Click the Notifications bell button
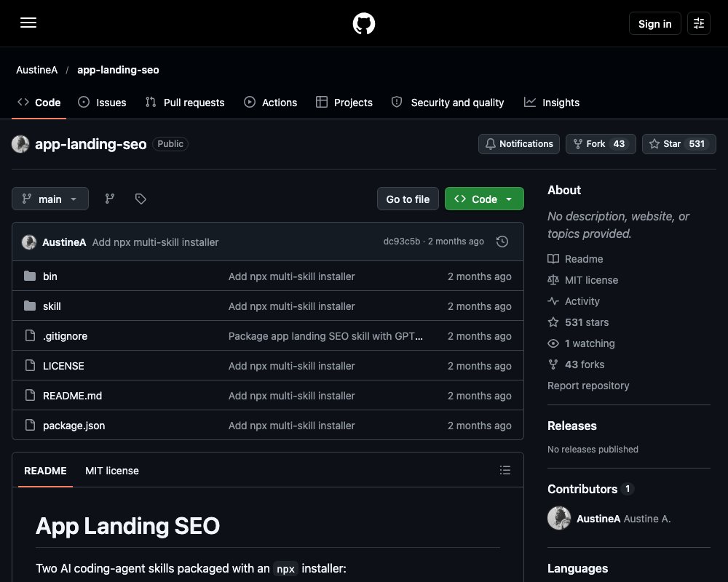Image resolution: width=728 pixels, height=582 pixels. click(x=519, y=144)
